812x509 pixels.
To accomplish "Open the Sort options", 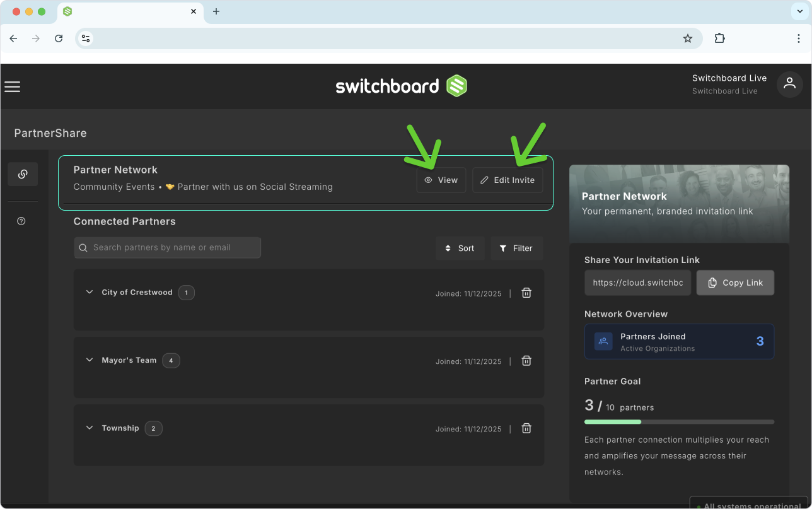I will click(x=460, y=249).
